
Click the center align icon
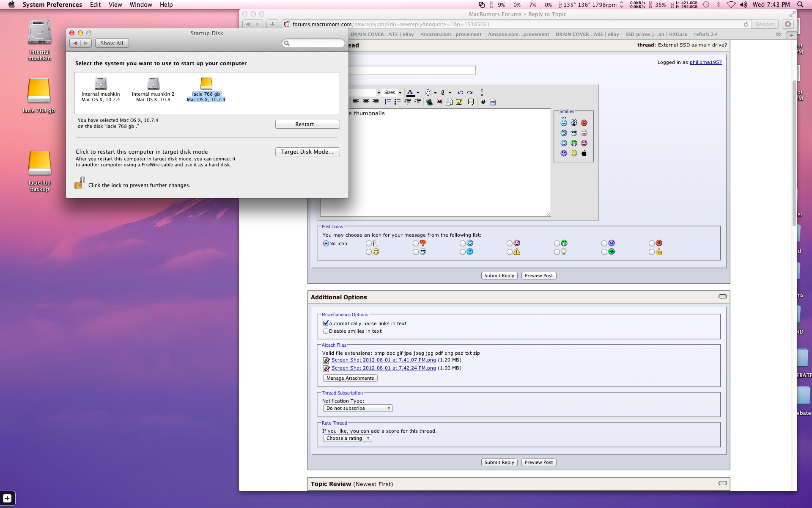(365, 102)
